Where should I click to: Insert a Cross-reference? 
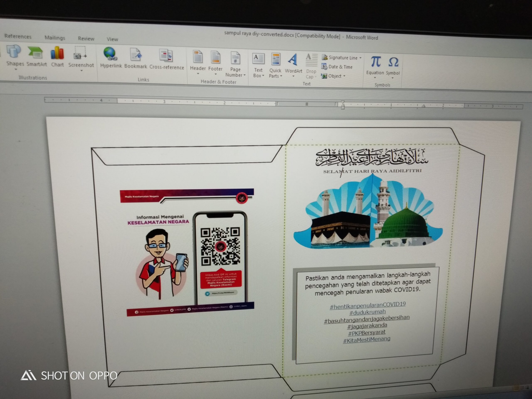[x=167, y=60]
